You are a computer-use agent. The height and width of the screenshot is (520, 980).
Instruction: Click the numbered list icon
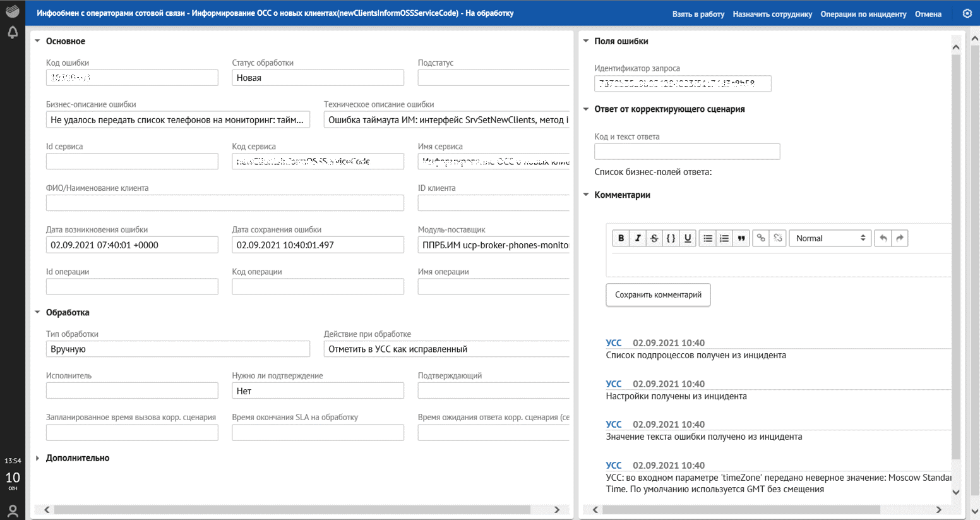point(724,238)
